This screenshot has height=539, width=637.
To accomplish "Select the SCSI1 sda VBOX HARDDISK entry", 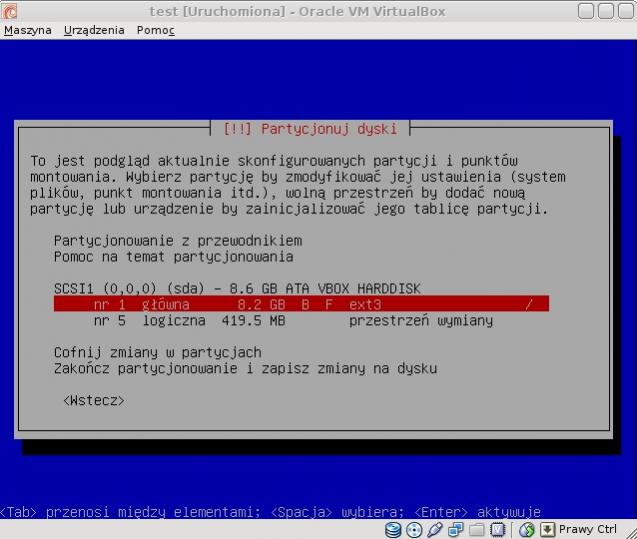I will [x=237, y=288].
